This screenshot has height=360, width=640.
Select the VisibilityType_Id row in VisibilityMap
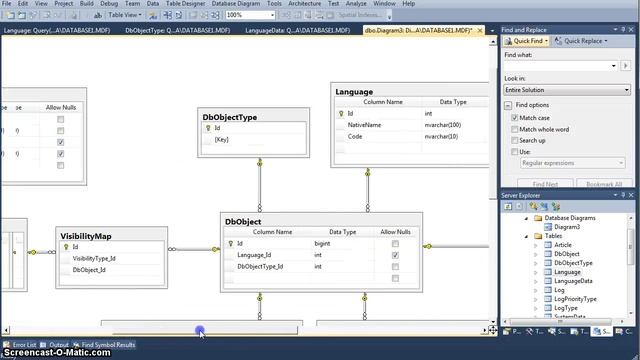pyautogui.click(x=94, y=258)
